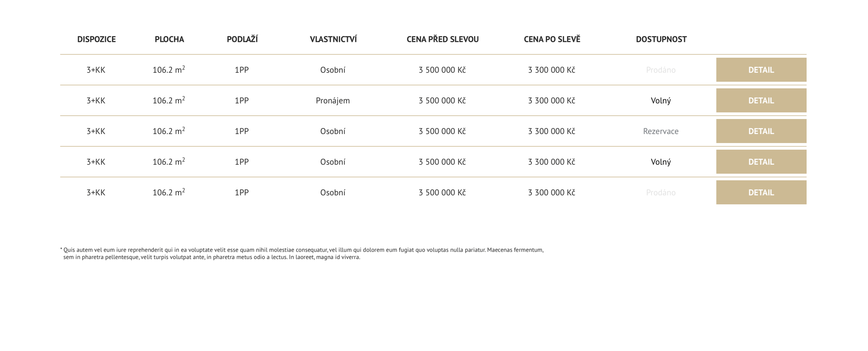This screenshot has height=351, width=868.
Task: Select the CENA PO SLEVĚ header
Action: point(552,39)
